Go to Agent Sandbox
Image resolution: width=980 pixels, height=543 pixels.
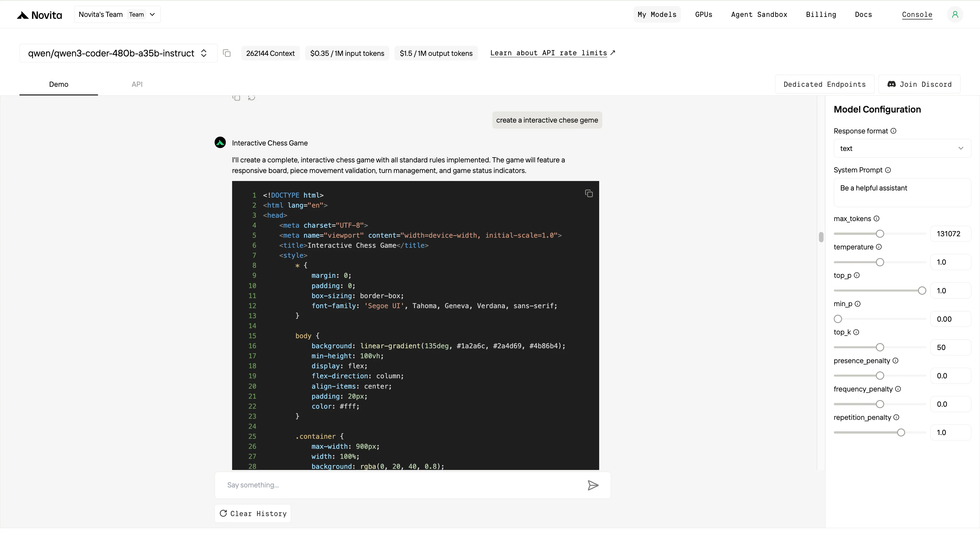click(x=759, y=14)
